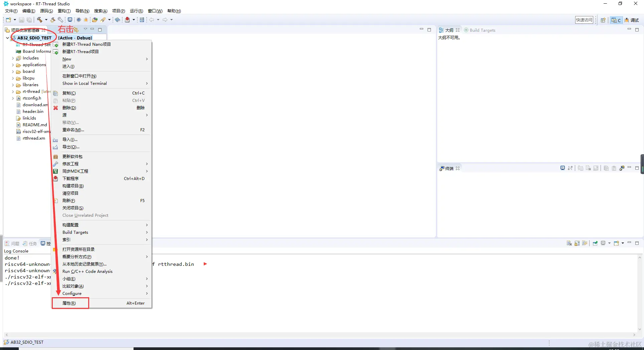Switch to the 问题 problems tab
The image size is (644, 350).
12,243
